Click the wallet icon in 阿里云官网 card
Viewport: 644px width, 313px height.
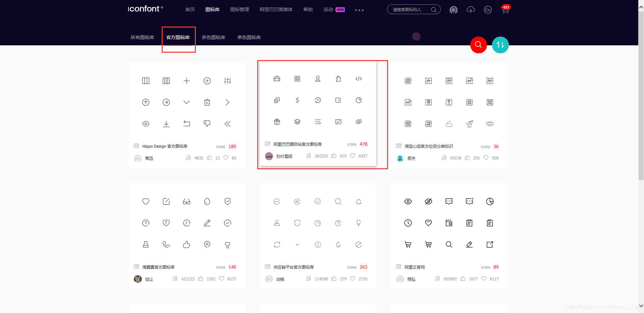click(x=449, y=223)
